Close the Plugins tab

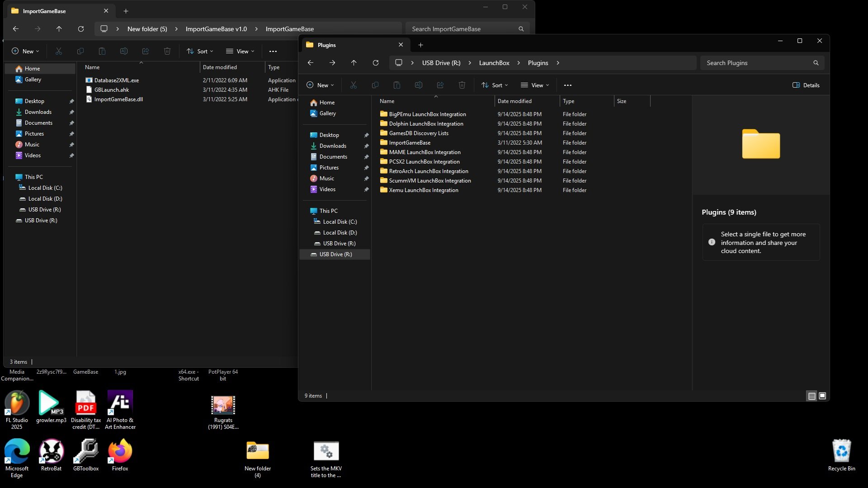[x=401, y=45]
